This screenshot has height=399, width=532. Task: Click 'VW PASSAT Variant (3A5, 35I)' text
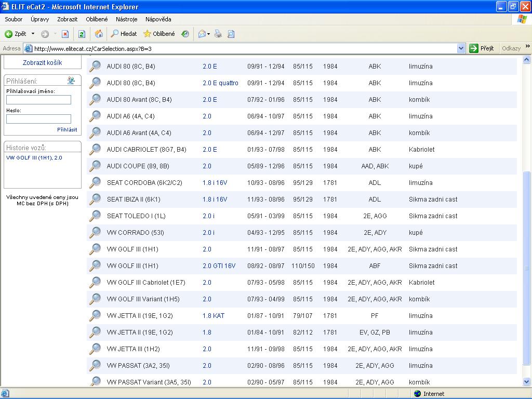(x=149, y=382)
